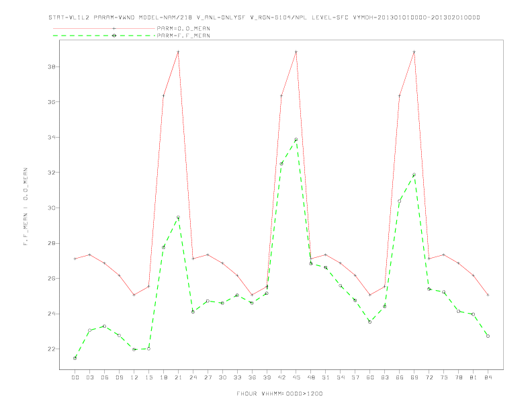The height and width of the screenshot is (411, 532).
Task: Click the y-axis tick label 38
Action: click(x=52, y=66)
